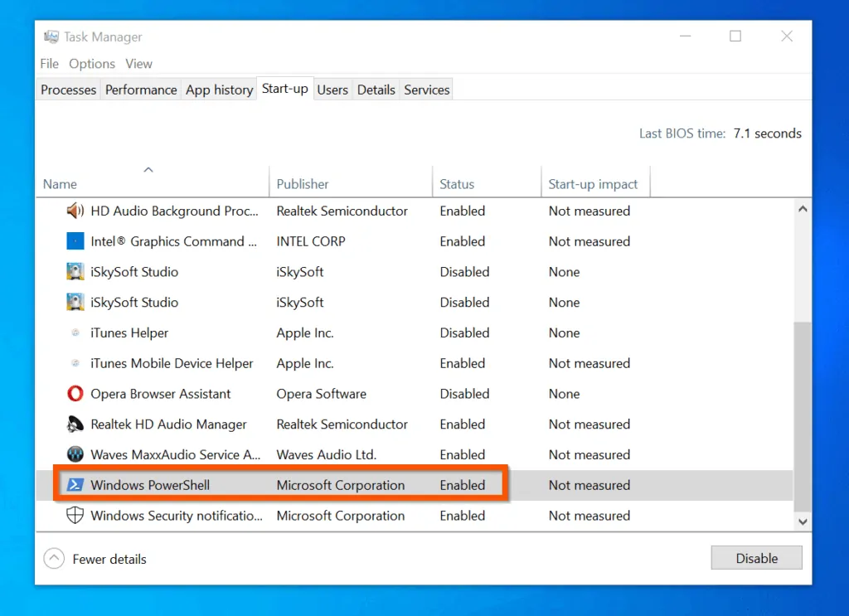The height and width of the screenshot is (616, 849).
Task: Click the iTunes Mobile Device Helper icon
Action: 75,362
